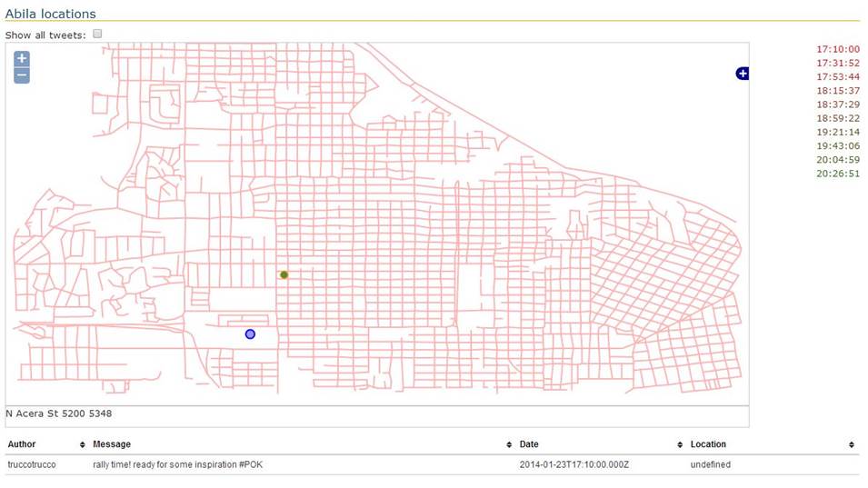
Task: Select time legend entry 19:21:14
Action: click(x=838, y=133)
